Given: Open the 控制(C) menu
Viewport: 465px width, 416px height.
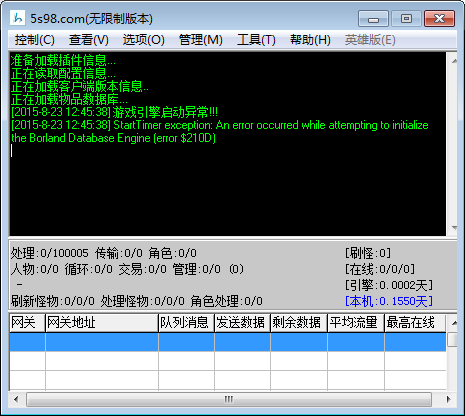Looking at the screenshot, I should point(34,40).
